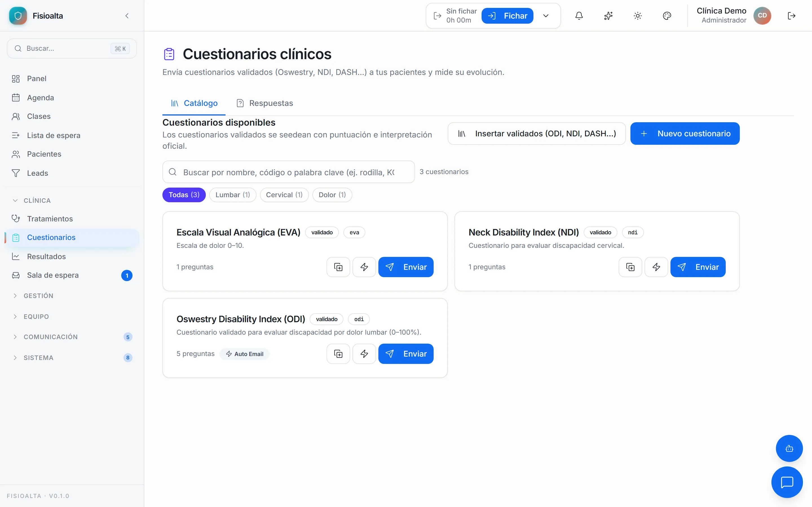Click duplicate icon on Oswestry Disability Index card

pyautogui.click(x=338, y=354)
